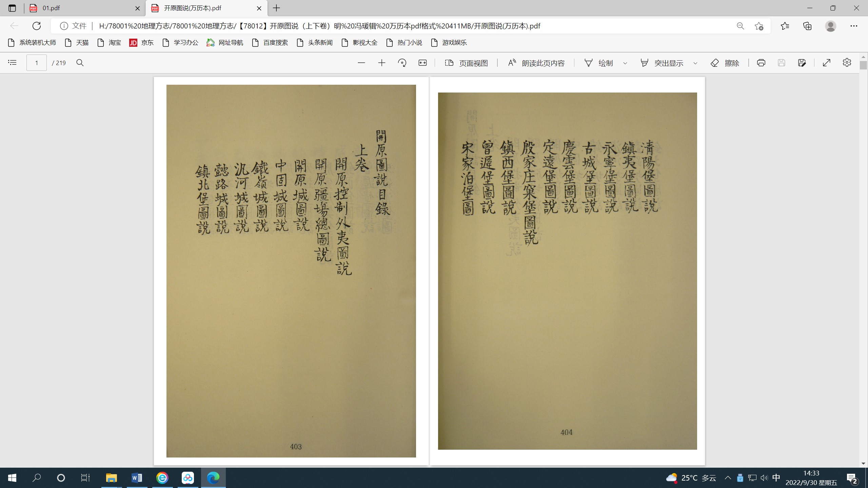
Task: Zoom in with the plus icon
Action: click(382, 63)
